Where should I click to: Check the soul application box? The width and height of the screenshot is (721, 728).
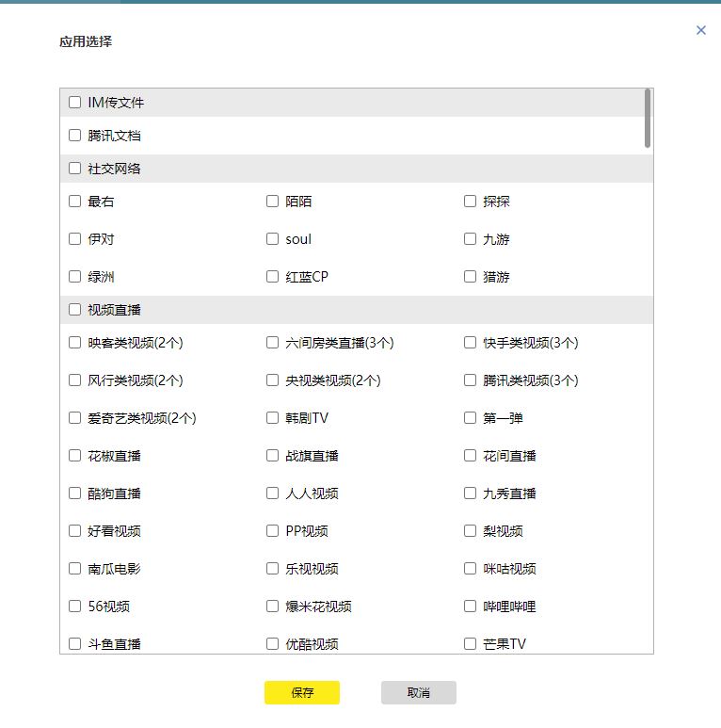pos(272,238)
